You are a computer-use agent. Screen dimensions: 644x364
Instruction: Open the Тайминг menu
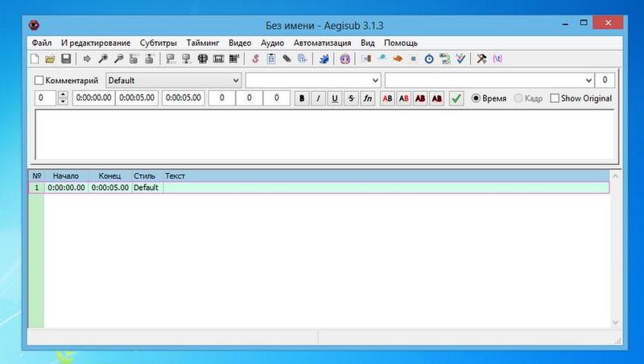203,43
